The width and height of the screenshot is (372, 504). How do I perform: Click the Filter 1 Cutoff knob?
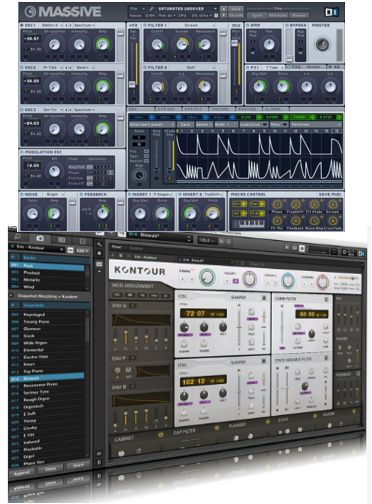157,44
